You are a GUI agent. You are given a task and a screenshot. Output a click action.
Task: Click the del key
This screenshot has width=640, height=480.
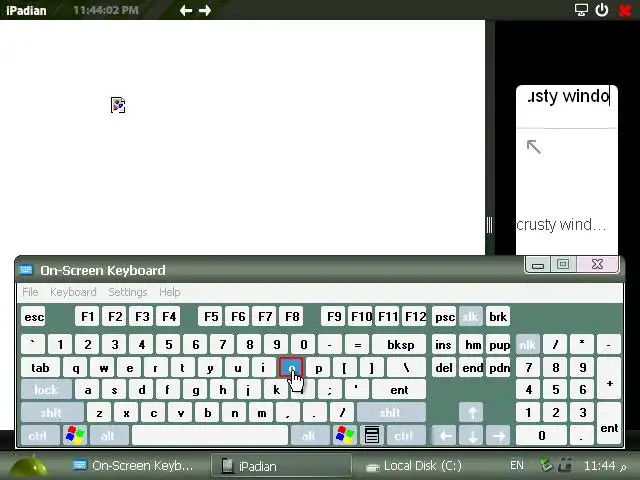click(444, 368)
